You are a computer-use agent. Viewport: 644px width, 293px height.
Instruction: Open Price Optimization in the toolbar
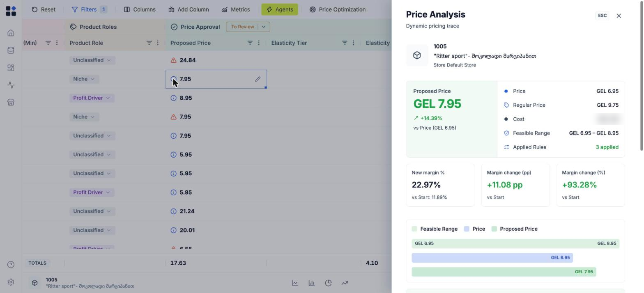tap(338, 9)
